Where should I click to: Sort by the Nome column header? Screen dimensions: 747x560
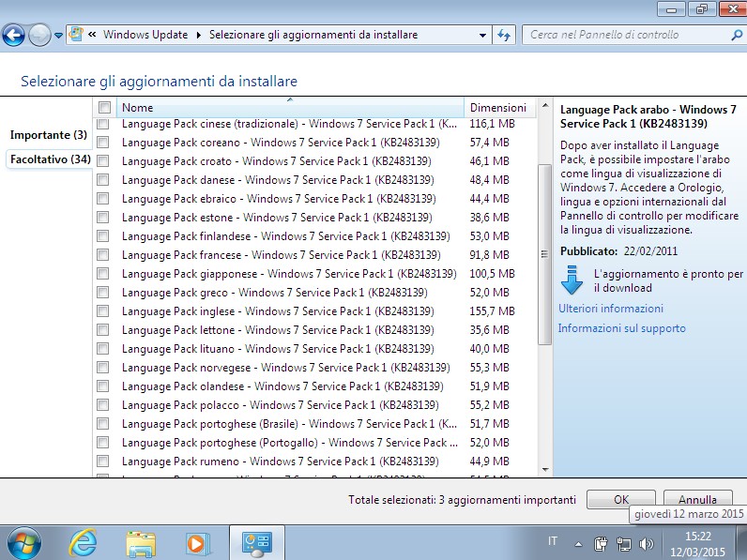(x=290, y=108)
